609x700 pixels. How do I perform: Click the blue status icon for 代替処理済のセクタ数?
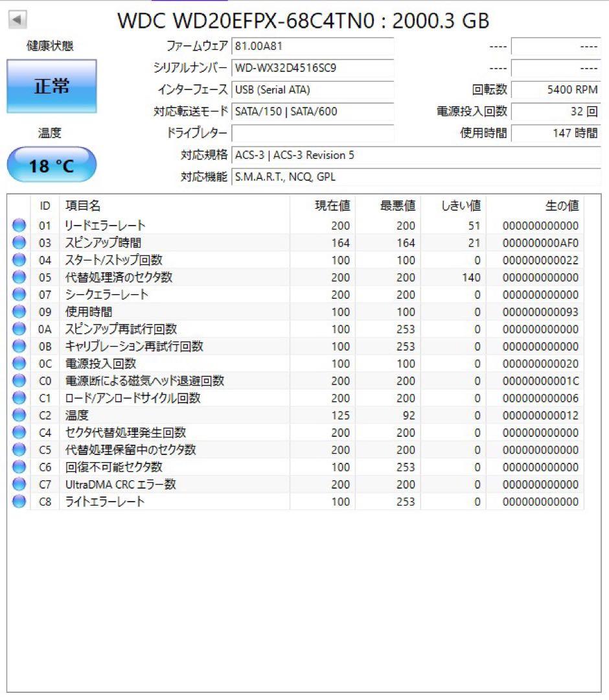(x=18, y=277)
